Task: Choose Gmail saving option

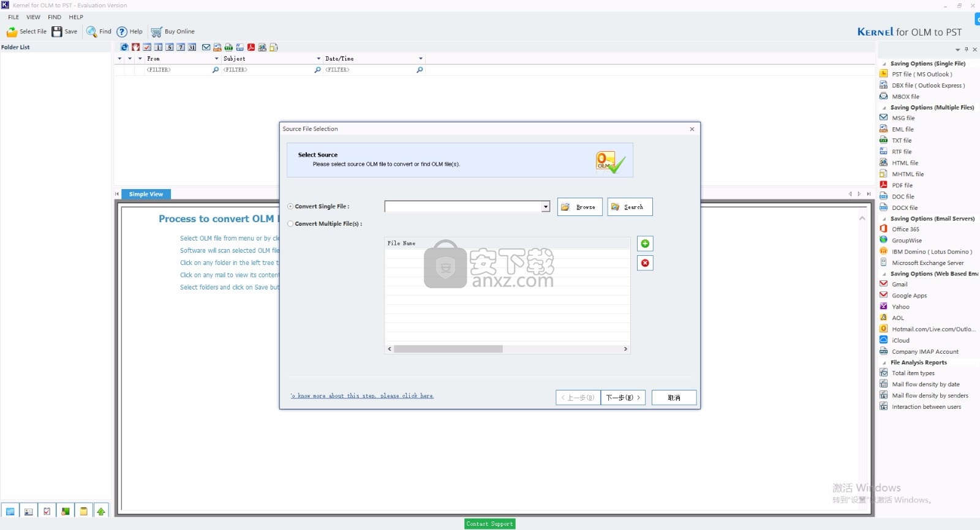Action: [900, 285]
